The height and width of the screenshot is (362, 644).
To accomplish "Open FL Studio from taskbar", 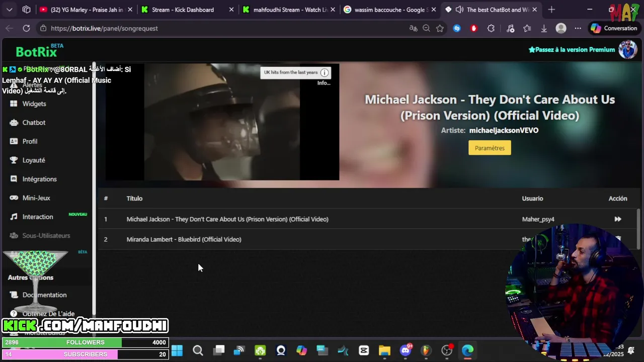I will [426, 350].
